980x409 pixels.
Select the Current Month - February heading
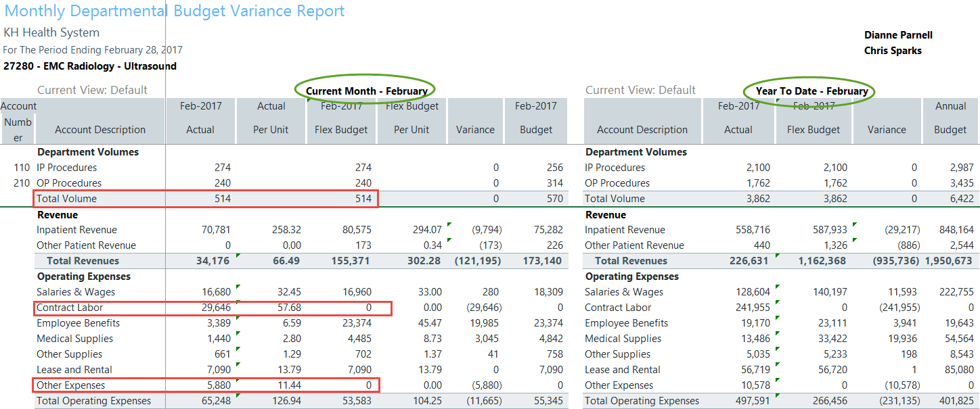pyautogui.click(x=366, y=91)
